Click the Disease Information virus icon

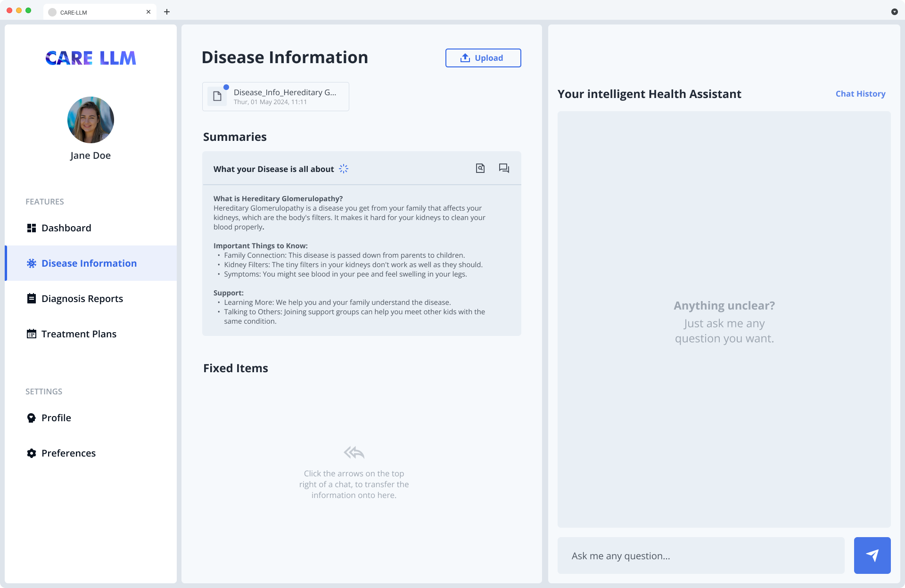pyautogui.click(x=32, y=263)
